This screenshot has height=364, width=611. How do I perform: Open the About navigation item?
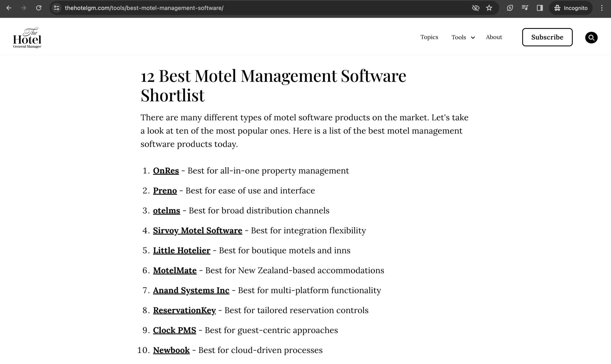click(494, 37)
